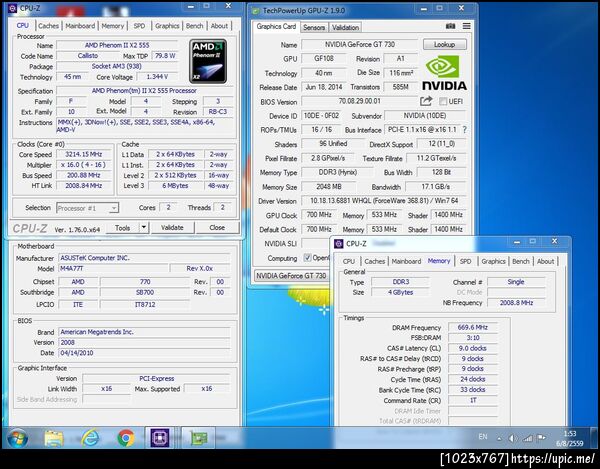Click the NVIDIA logo in GPU-Z
The width and height of the screenshot is (600, 469).
[444, 73]
